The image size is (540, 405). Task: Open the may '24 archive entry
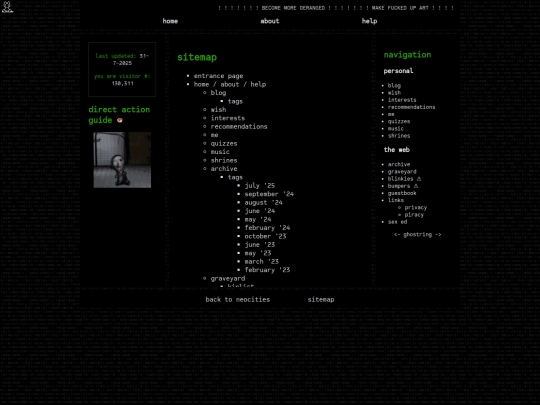pos(258,219)
